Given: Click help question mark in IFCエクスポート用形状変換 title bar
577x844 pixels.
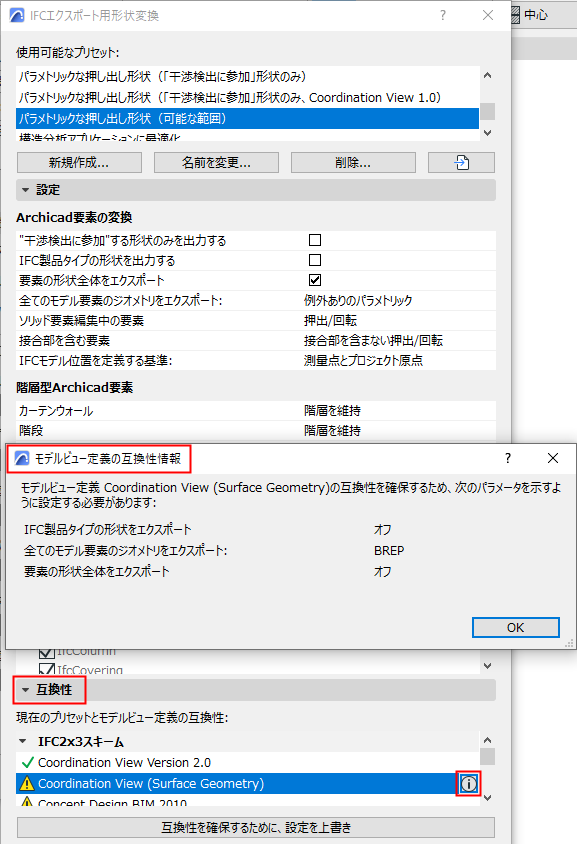Looking at the screenshot, I should click(443, 16).
